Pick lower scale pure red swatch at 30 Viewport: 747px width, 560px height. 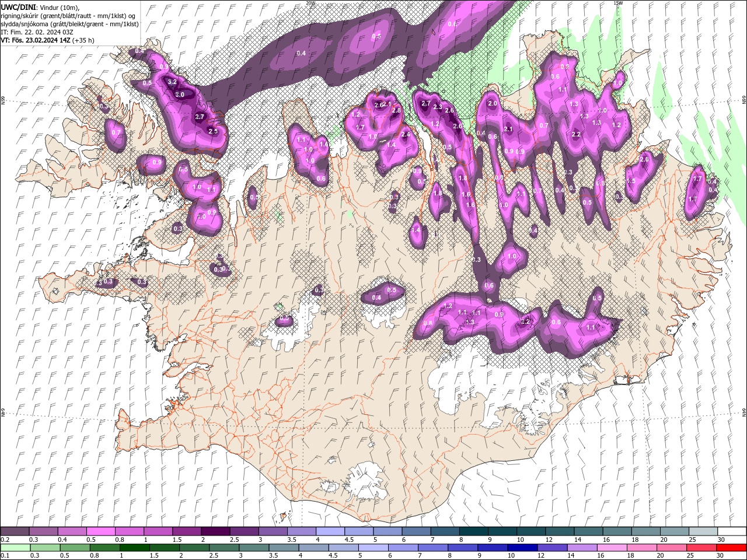(731, 548)
